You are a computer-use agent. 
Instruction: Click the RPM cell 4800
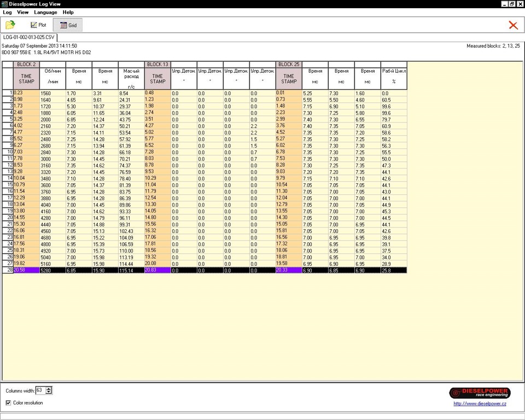click(52, 244)
